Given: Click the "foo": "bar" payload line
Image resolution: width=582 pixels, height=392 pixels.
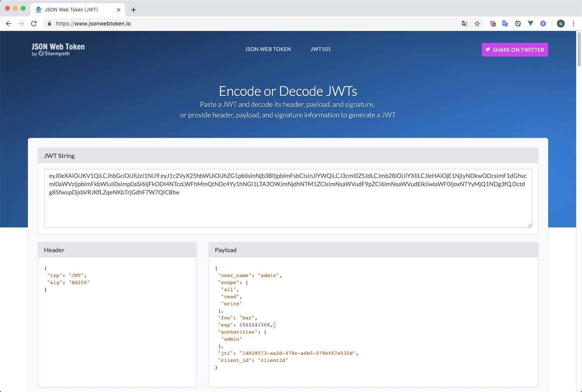Looking at the screenshot, I should (x=238, y=318).
